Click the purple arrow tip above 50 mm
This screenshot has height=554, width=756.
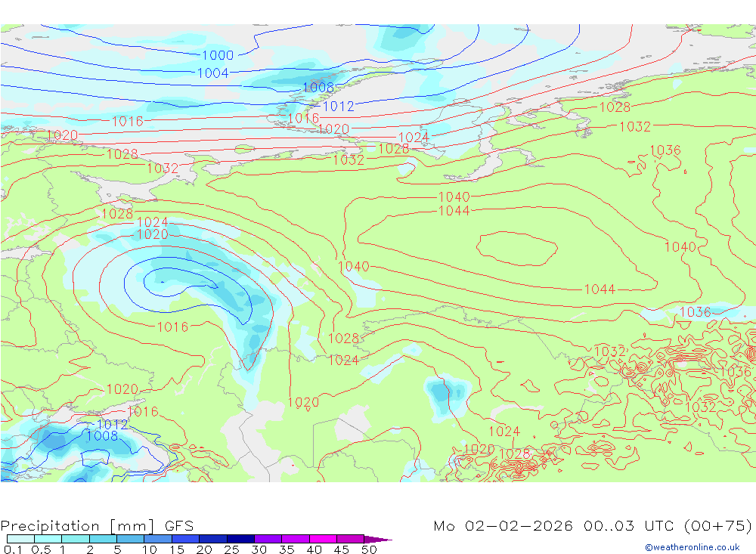coord(378,539)
